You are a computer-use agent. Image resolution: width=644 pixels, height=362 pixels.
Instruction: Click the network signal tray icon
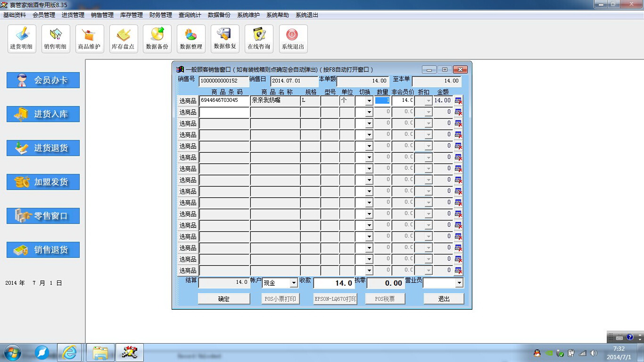click(583, 353)
